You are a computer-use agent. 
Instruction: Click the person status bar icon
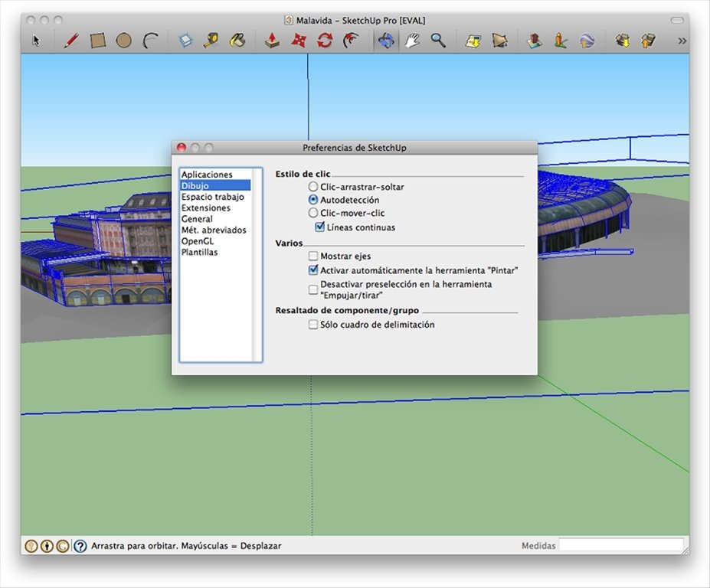[x=47, y=546]
